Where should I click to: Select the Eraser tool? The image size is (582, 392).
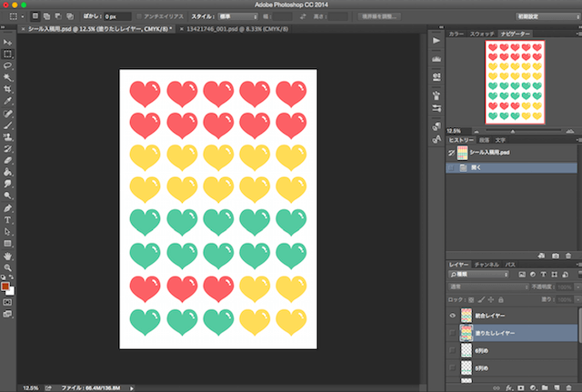[x=7, y=160]
